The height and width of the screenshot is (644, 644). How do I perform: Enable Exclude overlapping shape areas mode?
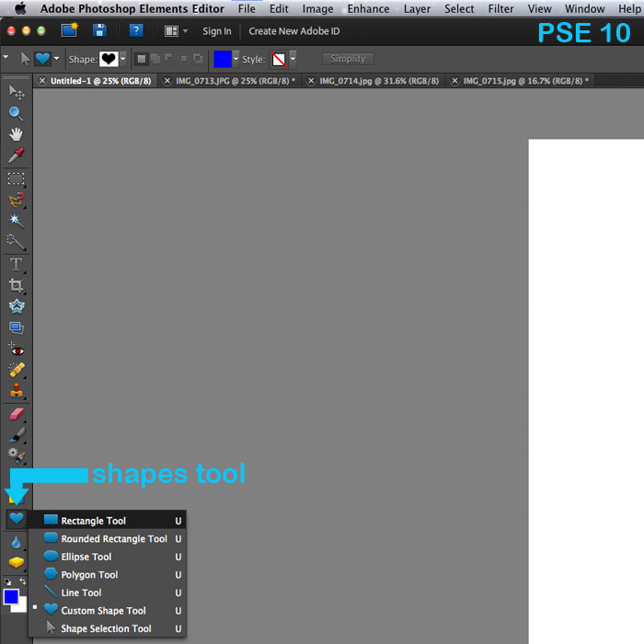click(198, 59)
